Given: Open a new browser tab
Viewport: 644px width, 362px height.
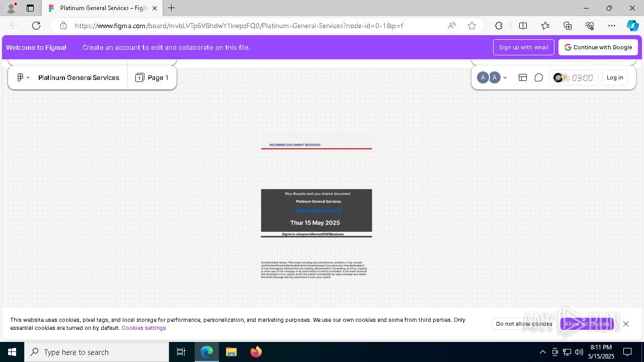Looking at the screenshot, I should [x=172, y=8].
